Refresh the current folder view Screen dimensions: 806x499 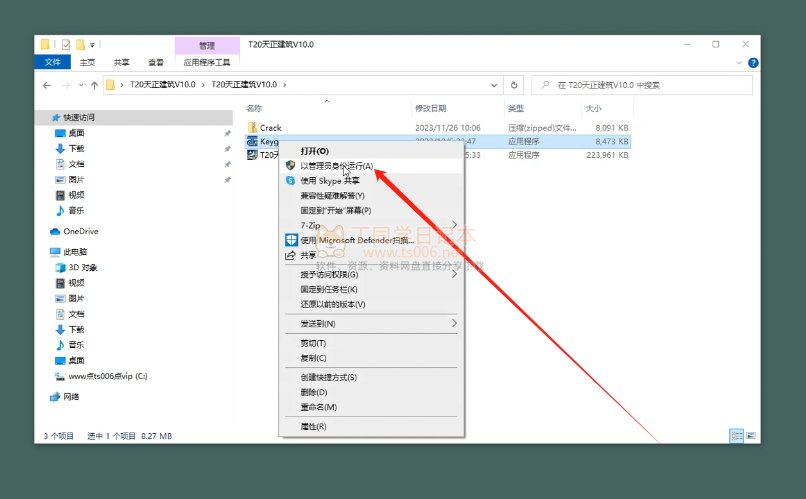click(514, 85)
